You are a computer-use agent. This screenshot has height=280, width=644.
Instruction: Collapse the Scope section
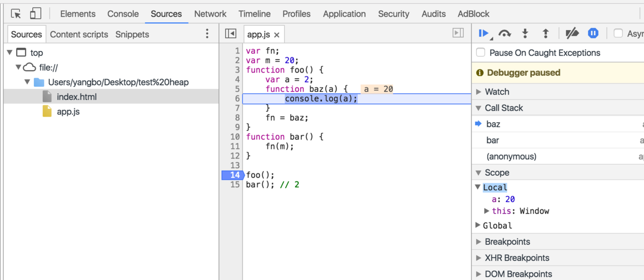click(x=479, y=173)
